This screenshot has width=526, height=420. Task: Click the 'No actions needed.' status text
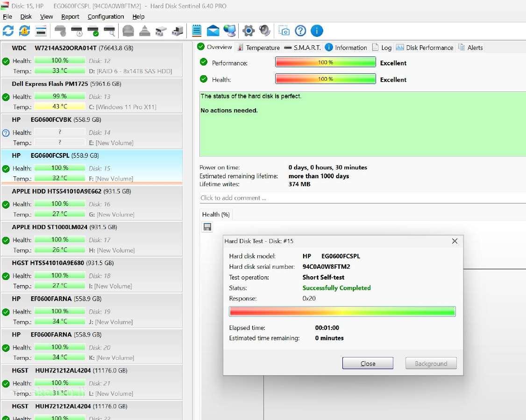229,110
